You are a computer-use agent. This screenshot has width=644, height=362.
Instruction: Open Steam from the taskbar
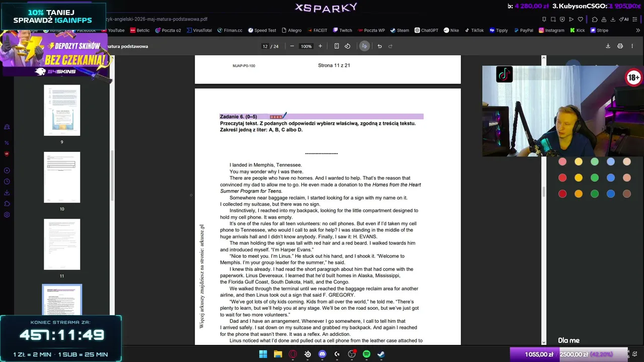click(x=381, y=354)
